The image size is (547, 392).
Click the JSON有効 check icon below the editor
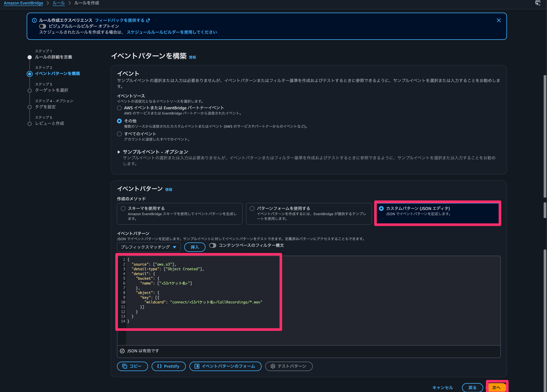point(122,351)
